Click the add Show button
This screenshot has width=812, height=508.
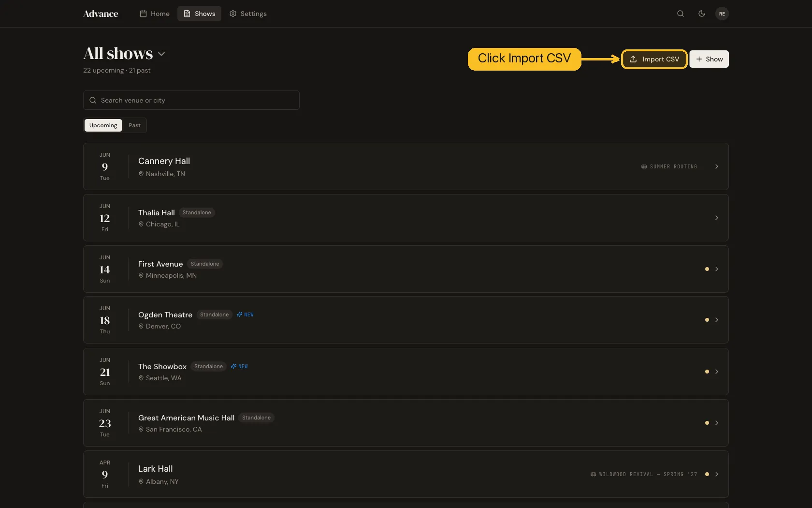point(709,59)
